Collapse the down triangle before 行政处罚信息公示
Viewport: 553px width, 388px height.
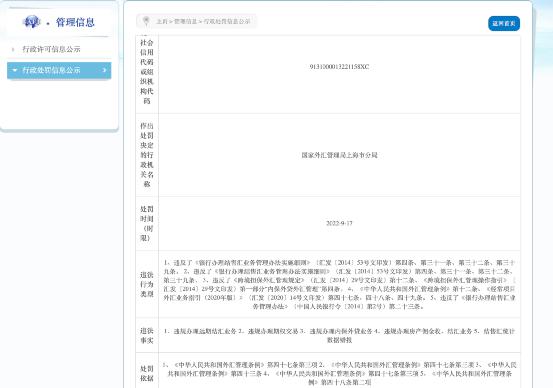[x=14, y=70]
